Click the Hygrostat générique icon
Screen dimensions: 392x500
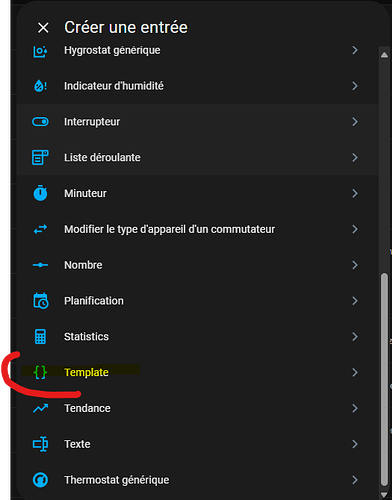pos(40,51)
